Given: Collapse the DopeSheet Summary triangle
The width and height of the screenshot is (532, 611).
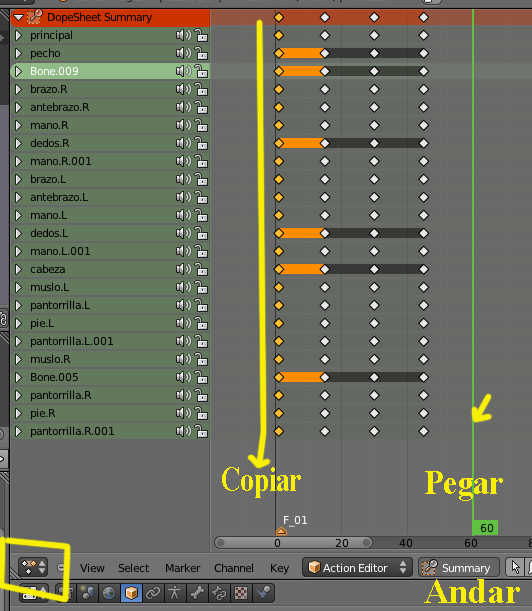Looking at the screenshot, I should coord(18,17).
